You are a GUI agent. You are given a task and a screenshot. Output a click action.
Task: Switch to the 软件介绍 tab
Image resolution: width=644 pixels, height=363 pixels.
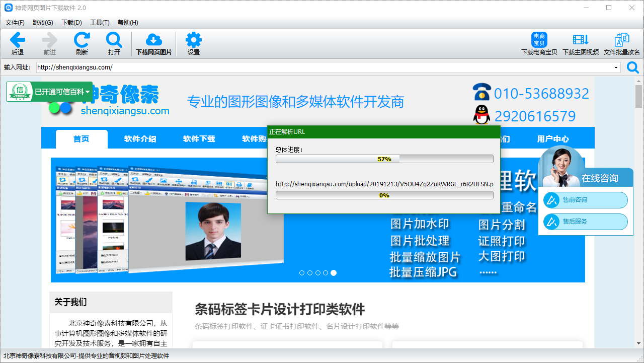click(139, 138)
